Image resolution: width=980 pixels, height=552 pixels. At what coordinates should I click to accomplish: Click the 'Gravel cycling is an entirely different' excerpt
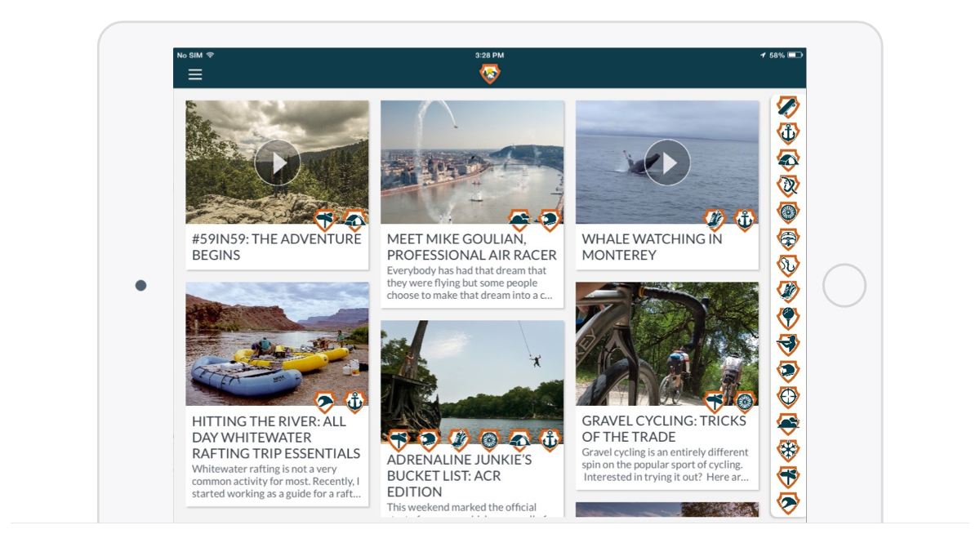(666, 465)
